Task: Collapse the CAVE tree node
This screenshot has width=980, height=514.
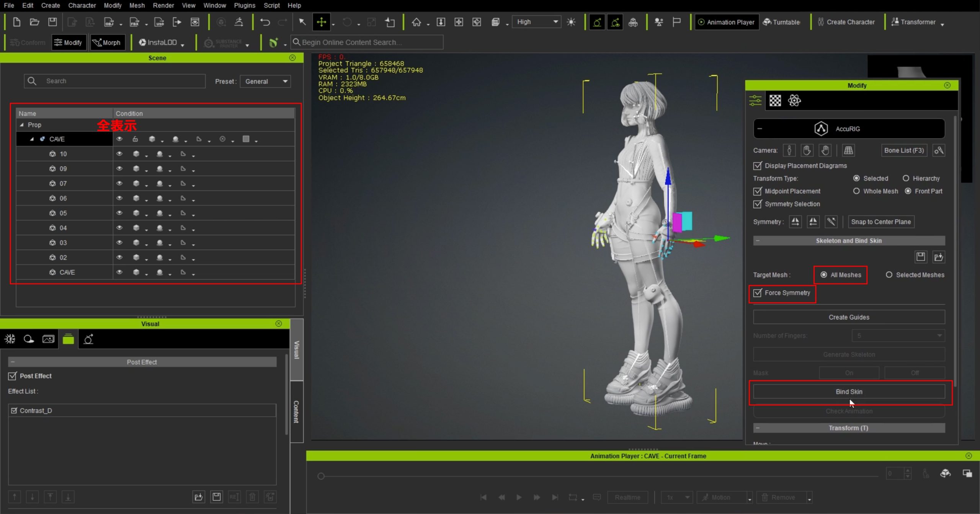Action: [32, 139]
